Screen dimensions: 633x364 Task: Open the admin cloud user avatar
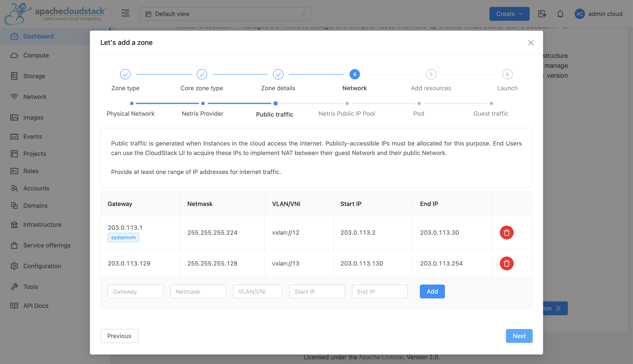tap(580, 14)
